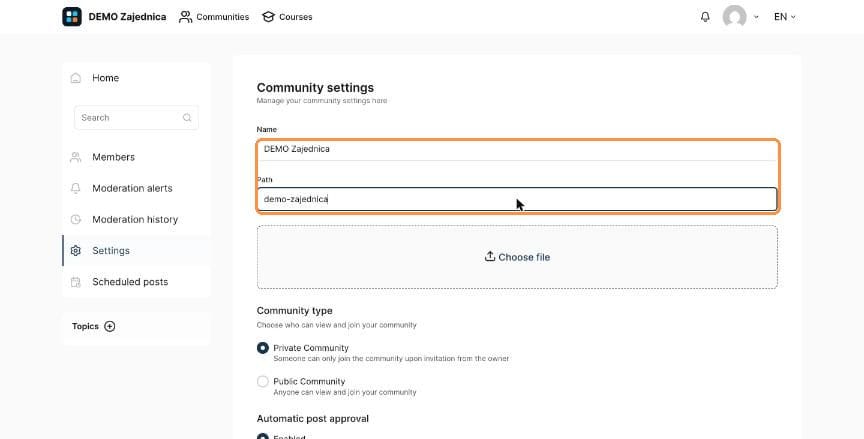864x439 pixels.
Task: Click 'Manage your community settings here' text
Action: pos(322,101)
